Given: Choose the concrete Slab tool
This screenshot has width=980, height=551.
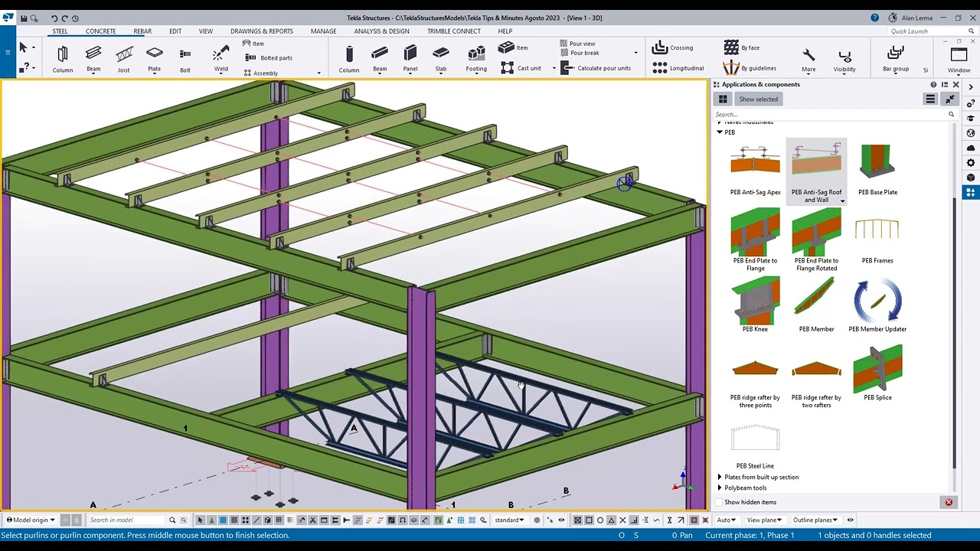Looking at the screenshot, I should point(441,59).
